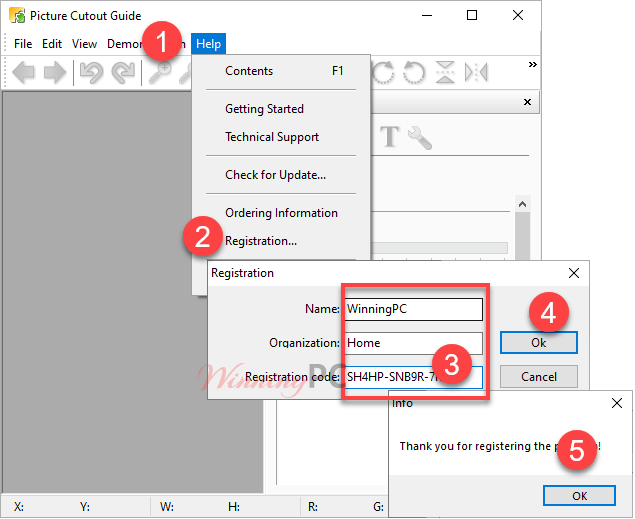The image size is (635, 519).
Task: Click the Picture Cutout Guide app icon
Action: [x=17, y=16]
